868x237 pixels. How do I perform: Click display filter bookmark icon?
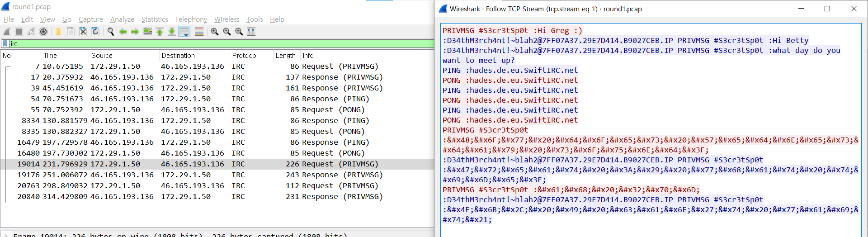pos(5,44)
